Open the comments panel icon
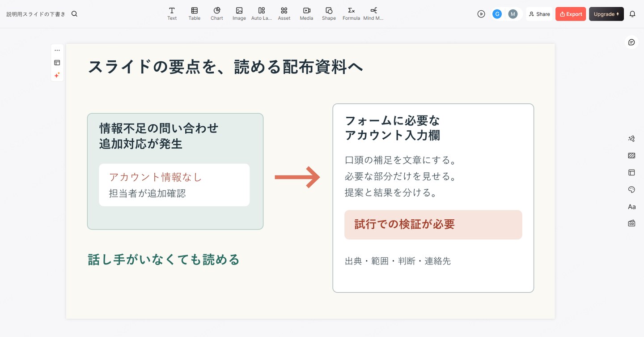Image resolution: width=644 pixels, height=337 pixels. 631,42
